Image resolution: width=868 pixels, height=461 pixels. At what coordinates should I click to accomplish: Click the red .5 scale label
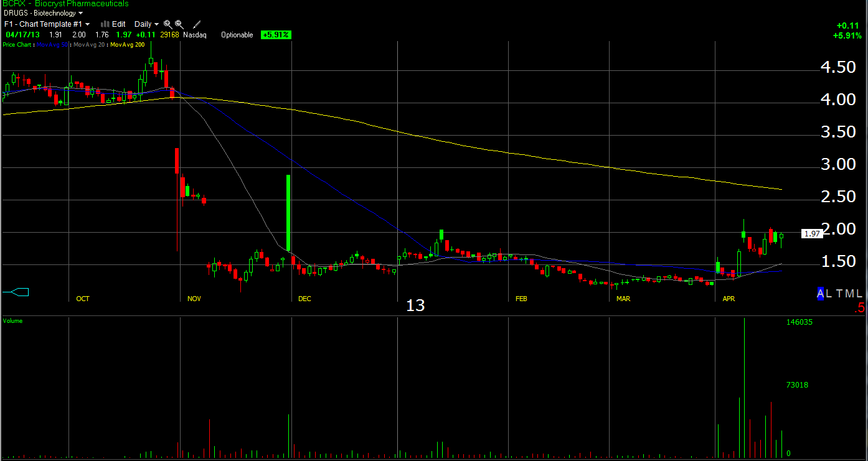[860, 308]
